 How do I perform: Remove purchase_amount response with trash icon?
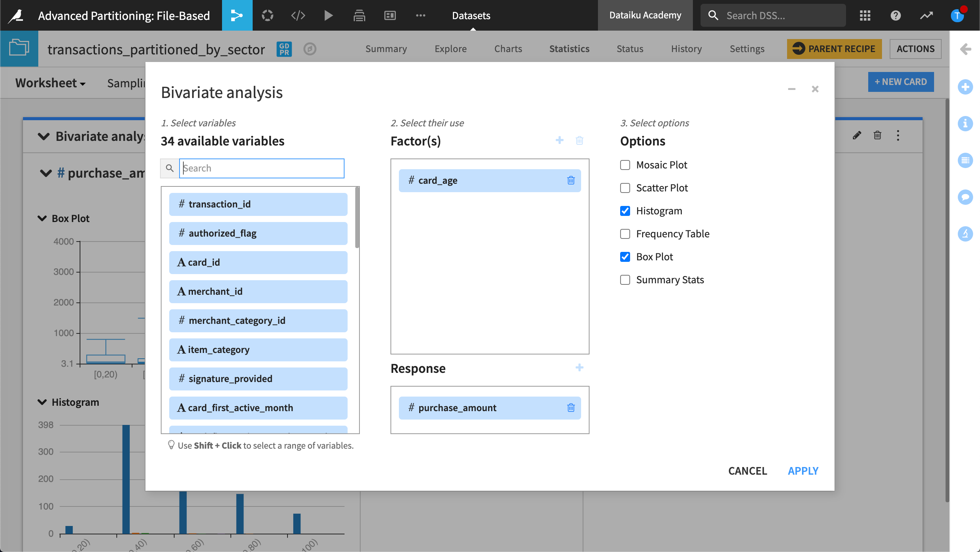[571, 408]
